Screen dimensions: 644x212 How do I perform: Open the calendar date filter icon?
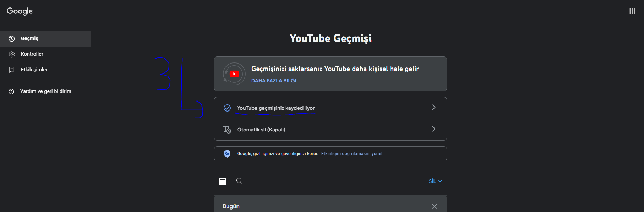pyautogui.click(x=223, y=181)
